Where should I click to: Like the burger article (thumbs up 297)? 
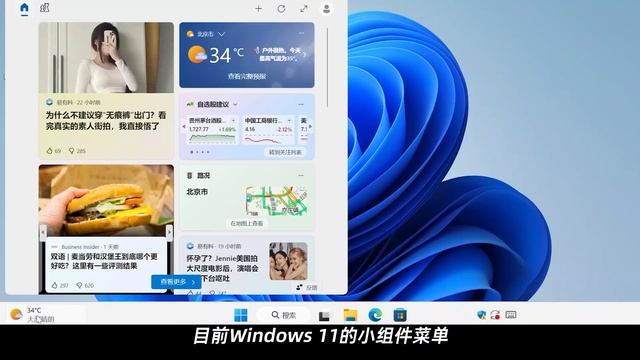60,285
